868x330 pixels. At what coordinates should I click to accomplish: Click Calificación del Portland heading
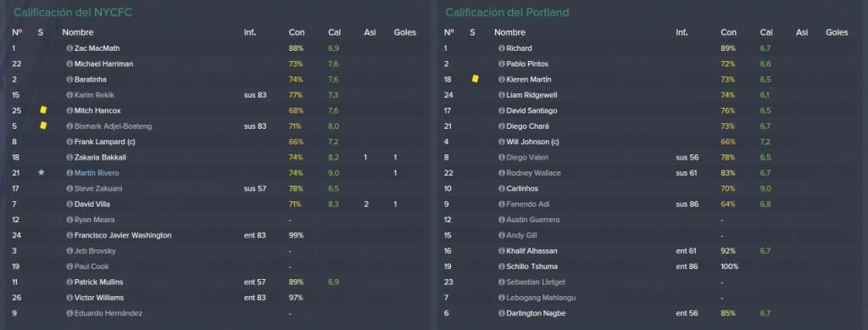(x=507, y=12)
